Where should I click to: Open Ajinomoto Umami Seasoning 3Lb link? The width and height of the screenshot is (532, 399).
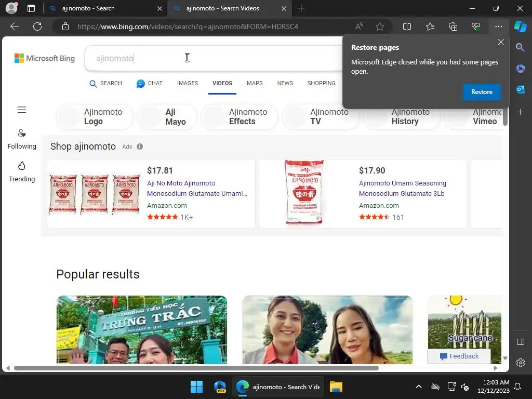click(403, 188)
